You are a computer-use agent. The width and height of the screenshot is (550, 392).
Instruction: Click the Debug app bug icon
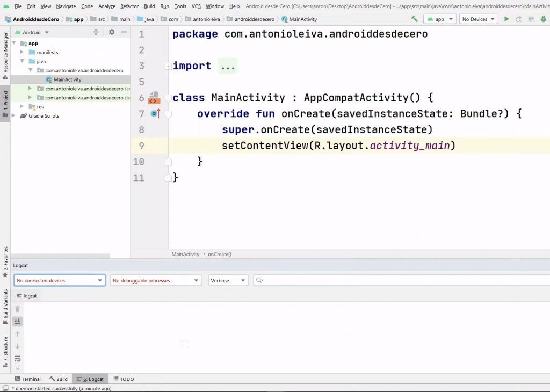point(544,19)
